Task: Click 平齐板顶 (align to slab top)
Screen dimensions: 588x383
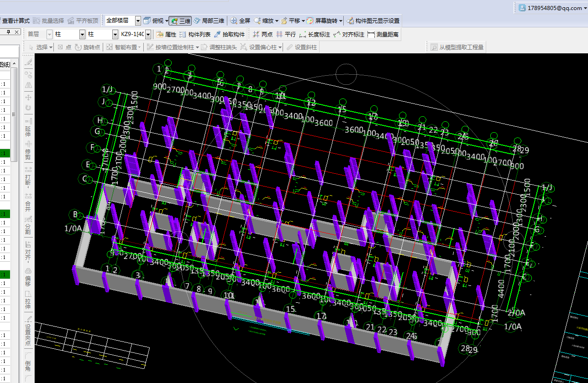Action: 83,21
